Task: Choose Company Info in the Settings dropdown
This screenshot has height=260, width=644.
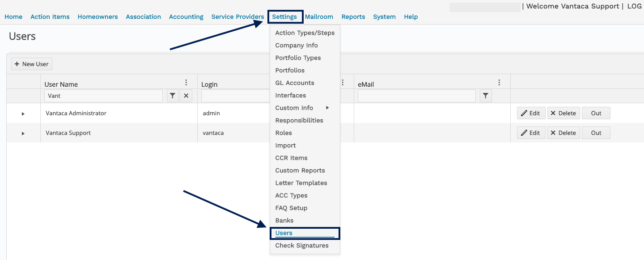Action: click(297, 45)
